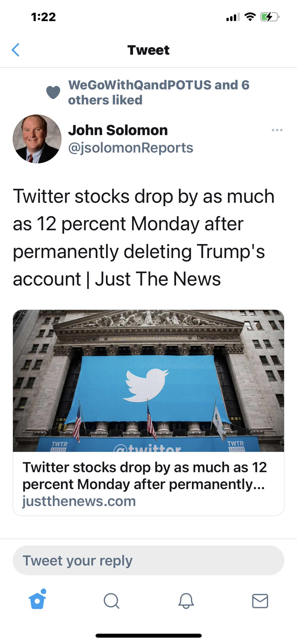
Task: Tap the Wi-Fi status icon
Action: click(x=250, y=17)
